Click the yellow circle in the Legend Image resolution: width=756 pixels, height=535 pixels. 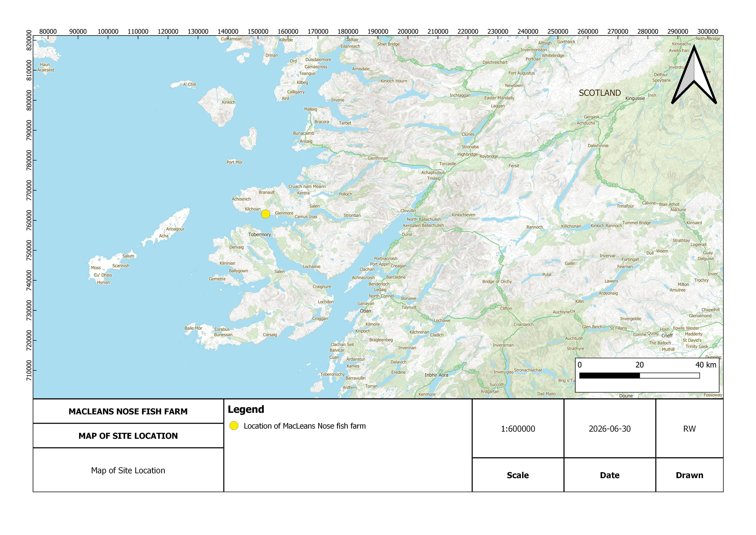234,426
